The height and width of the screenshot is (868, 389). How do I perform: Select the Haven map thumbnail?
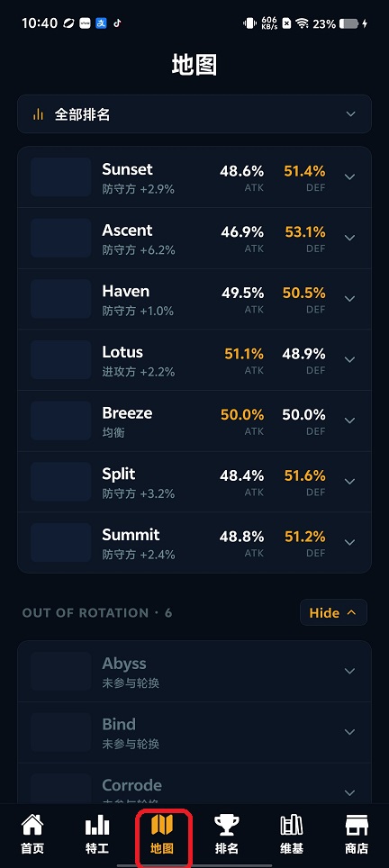tap(61, 299)
